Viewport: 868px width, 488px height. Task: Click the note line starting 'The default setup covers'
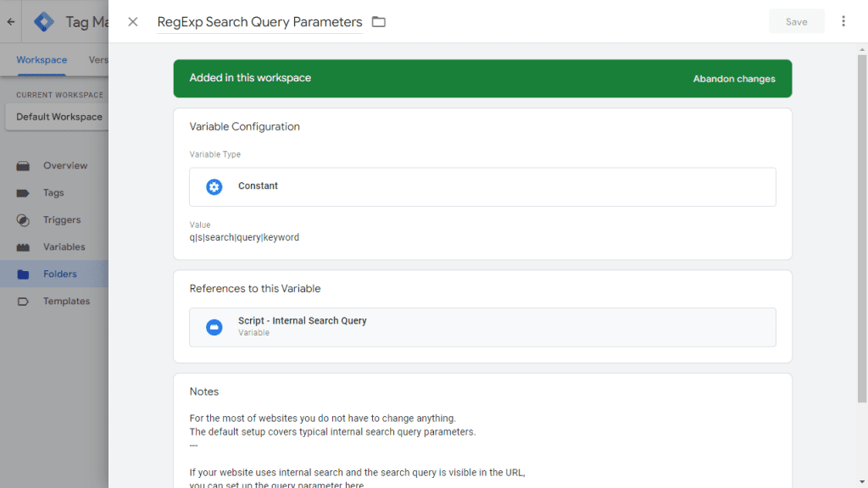point(332,431)
